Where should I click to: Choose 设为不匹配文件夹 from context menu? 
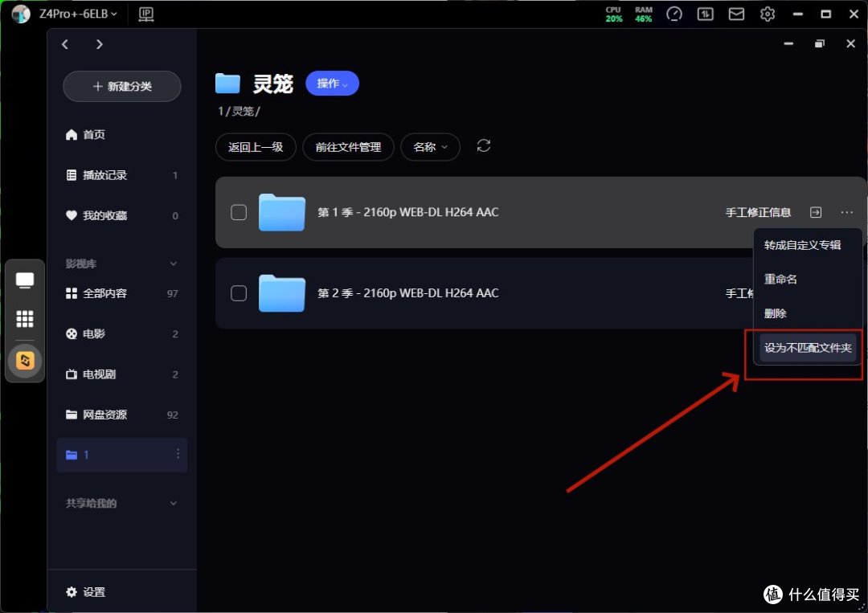click(x=808, y=348)
